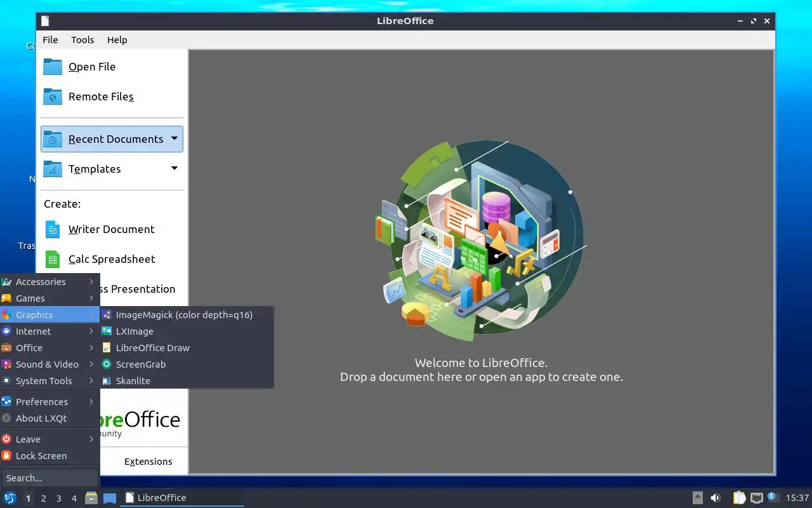Switch to virtual desktop 2

(x=43, y=498)
